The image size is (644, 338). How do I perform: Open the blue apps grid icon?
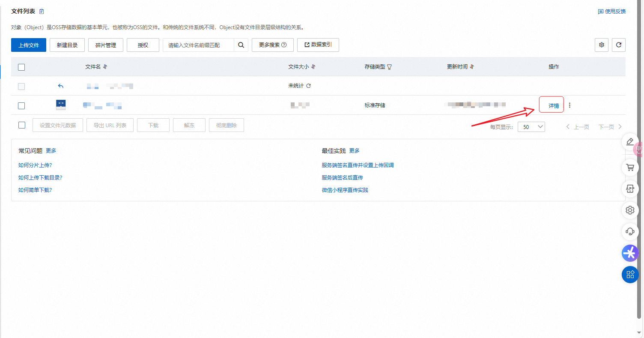[630, 275]
